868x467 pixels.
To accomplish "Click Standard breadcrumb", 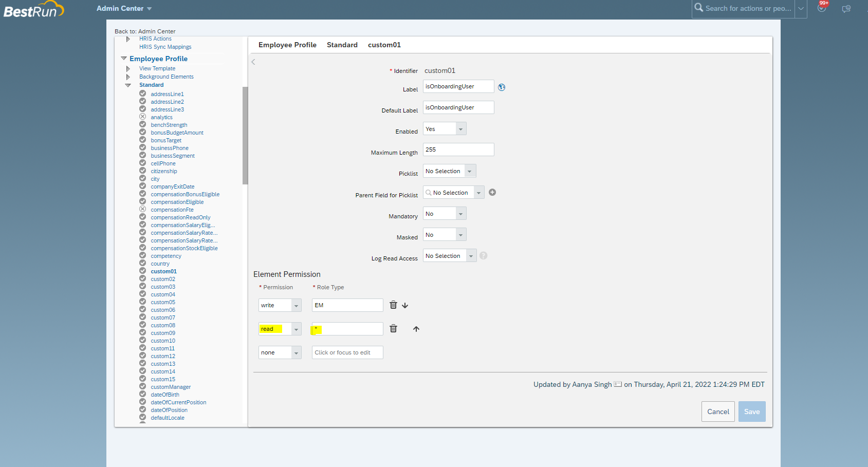I will [x=342, y=45].
